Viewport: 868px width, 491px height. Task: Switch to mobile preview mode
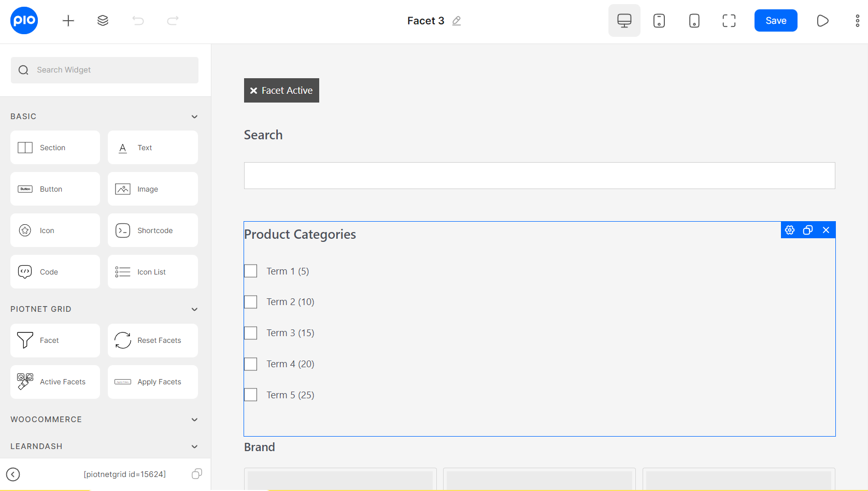[694, 21]
